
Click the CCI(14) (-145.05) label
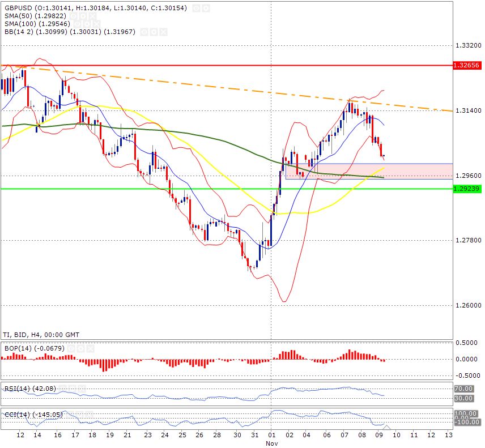[x=34, y=415]
